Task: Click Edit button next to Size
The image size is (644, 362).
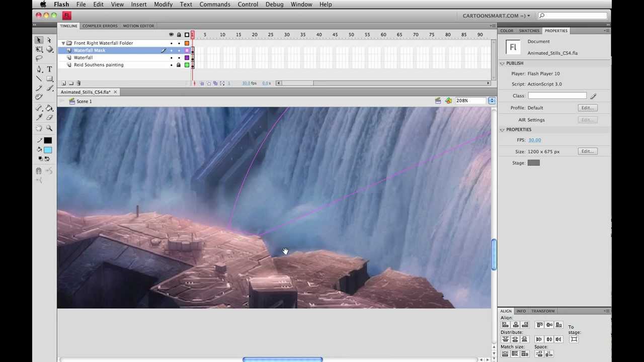Action: [x=588, y=151]
